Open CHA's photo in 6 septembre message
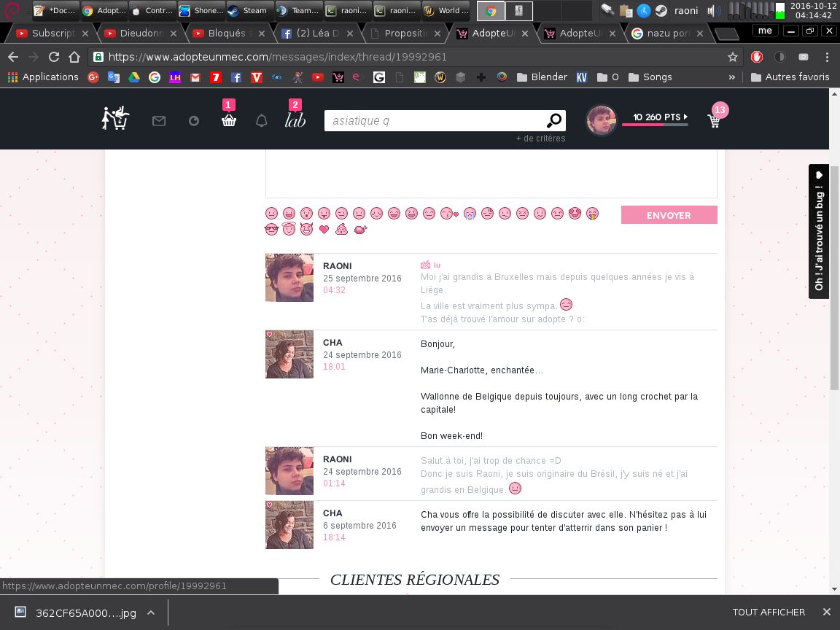 click(x=289, y=525)
